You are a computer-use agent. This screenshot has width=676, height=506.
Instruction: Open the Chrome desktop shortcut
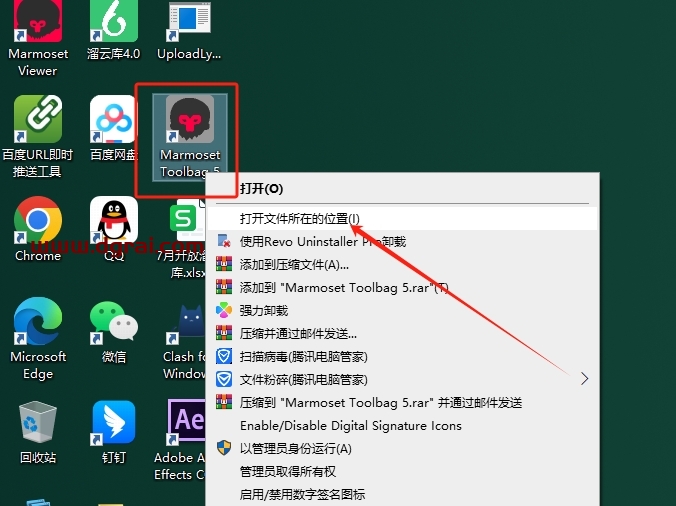point(38,229)
